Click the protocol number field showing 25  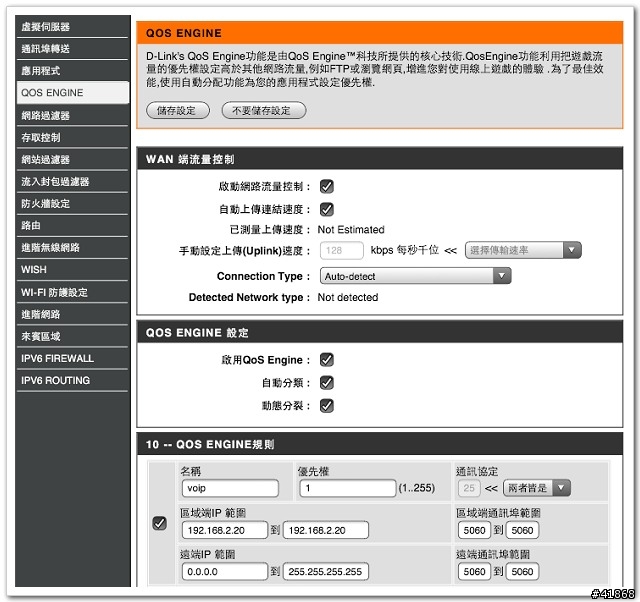tap(469, 488)
